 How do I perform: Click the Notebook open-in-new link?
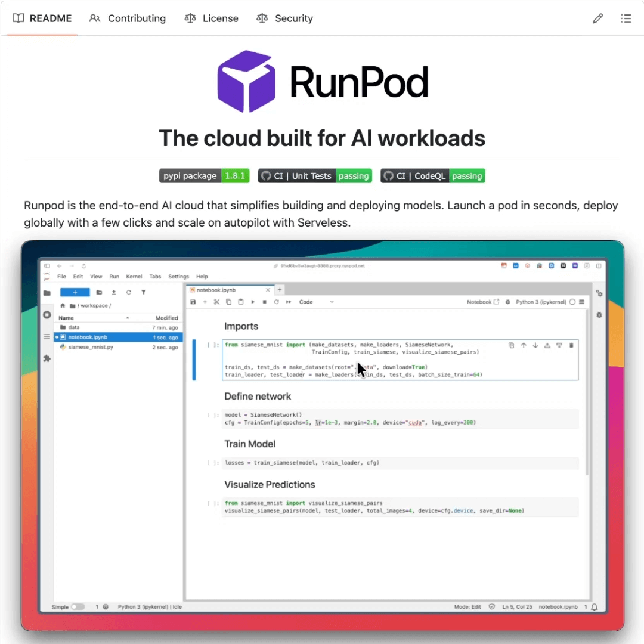[x=483, y=302]
